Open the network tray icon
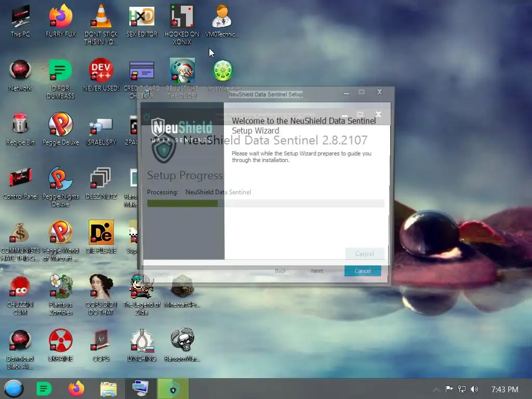 click(461, 389)
